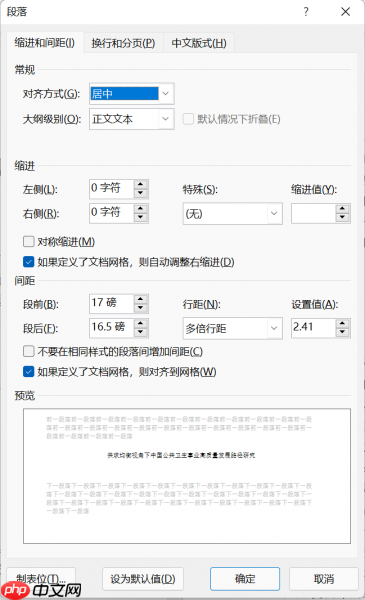Open the 对齐方式 dropdown showing 居中
This screenshot has height=600, width=365.
point(132,94)
